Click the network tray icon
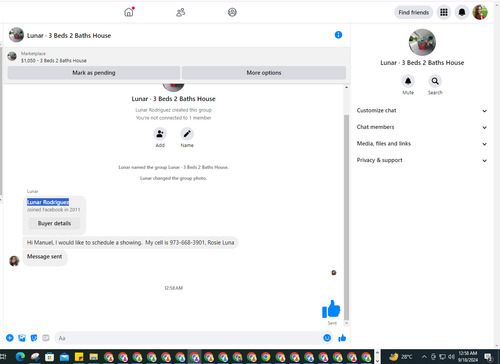 coord(442,357)
